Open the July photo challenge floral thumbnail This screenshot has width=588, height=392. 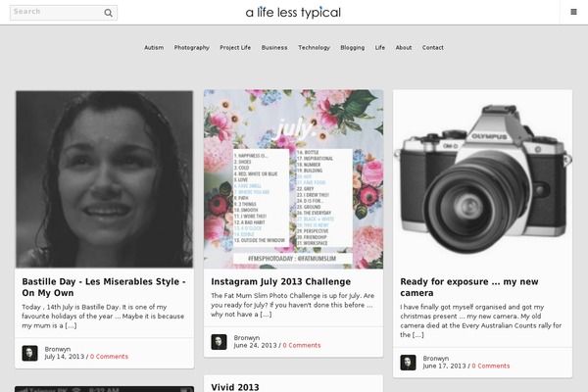point(293,179)
